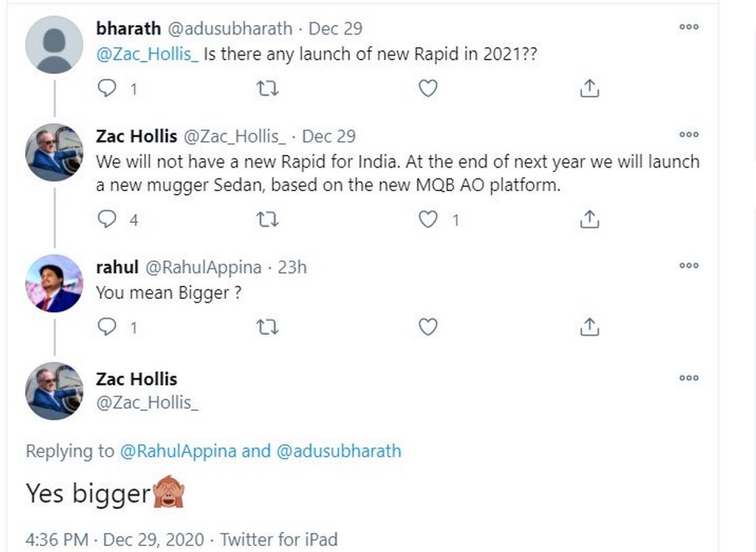Image resolution: width=756 pixels, height=552 pixels.
Task: Like Zac Hollis's tweet with 1 like
Action: [428, 219]
